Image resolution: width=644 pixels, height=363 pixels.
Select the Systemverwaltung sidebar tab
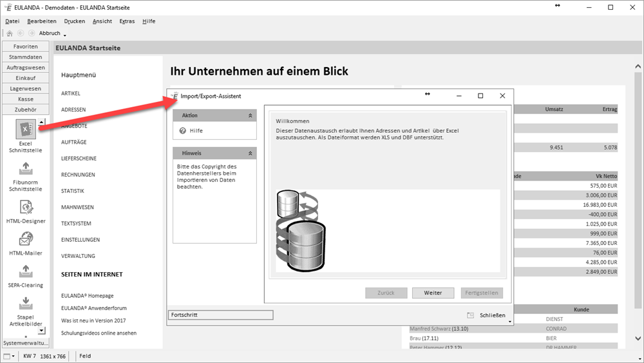26,343
